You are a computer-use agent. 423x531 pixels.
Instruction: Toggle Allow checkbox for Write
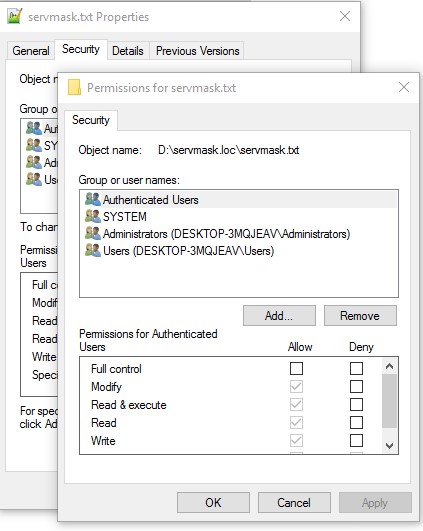pyautogui.click(x=296, y=441)
